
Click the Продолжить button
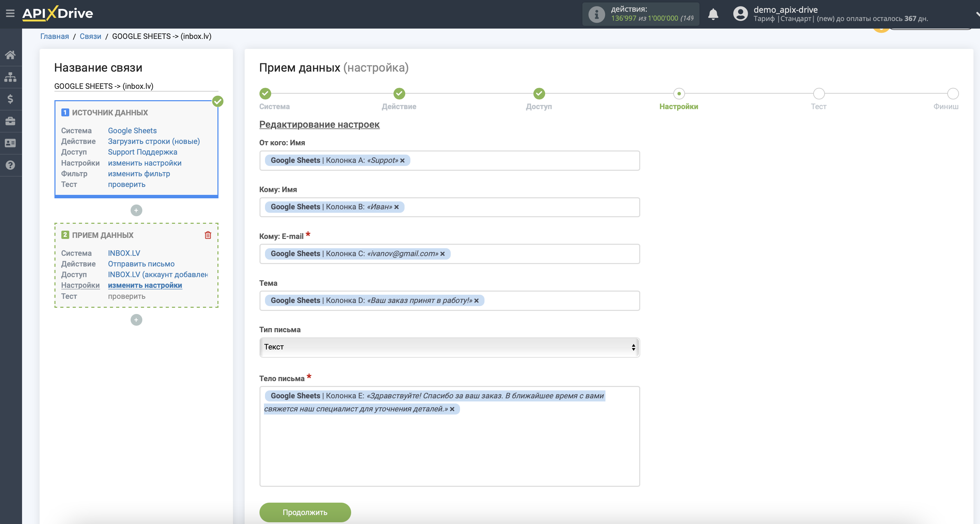(x=305, y=512)
